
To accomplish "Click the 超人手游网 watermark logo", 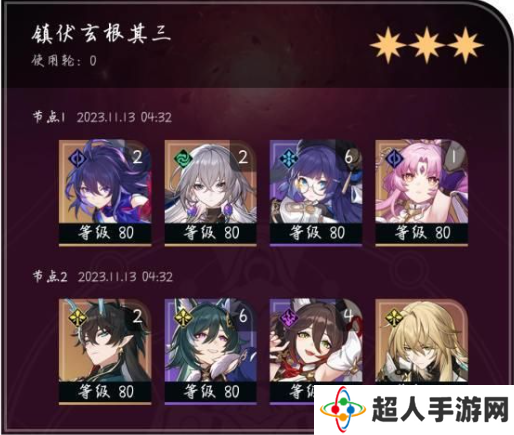I will (x=413, y=410).
